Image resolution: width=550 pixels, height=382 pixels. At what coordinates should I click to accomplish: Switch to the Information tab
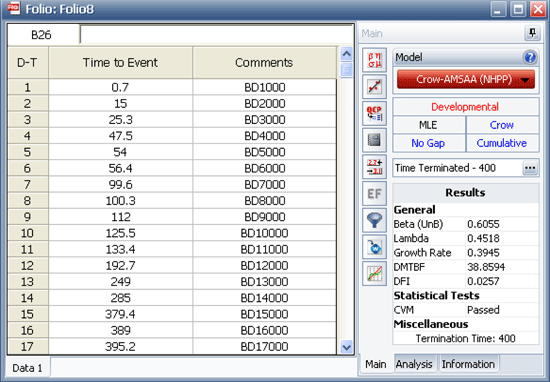(468, 364)
